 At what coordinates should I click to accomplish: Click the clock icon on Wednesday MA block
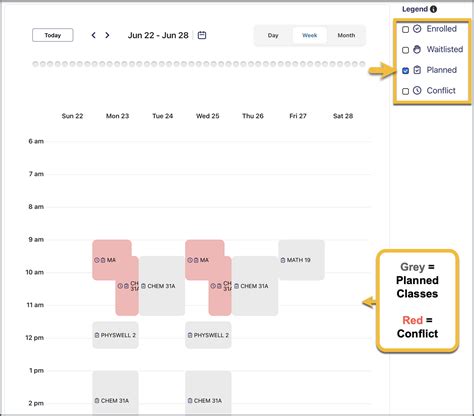pos(190,260)
